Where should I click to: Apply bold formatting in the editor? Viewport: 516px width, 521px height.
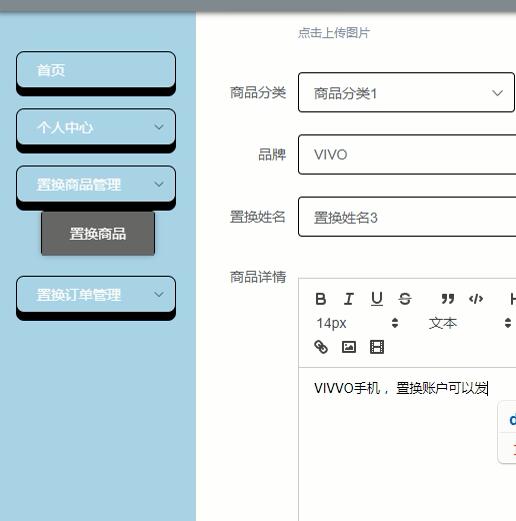(321, 299)
